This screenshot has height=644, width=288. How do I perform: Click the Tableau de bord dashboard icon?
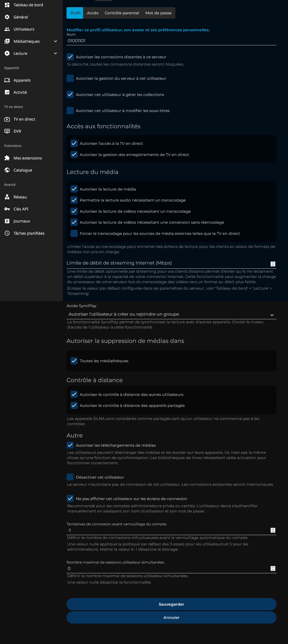(7, 5)
